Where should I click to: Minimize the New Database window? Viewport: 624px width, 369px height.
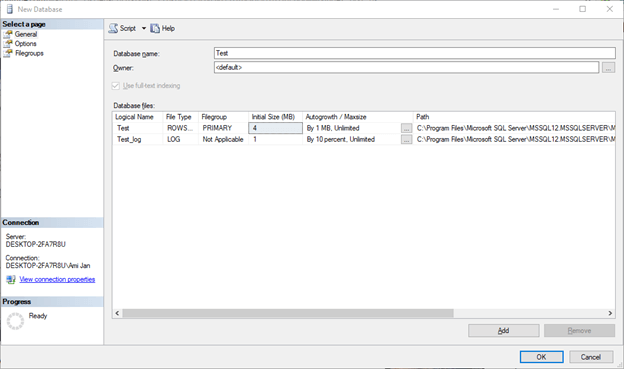tap(556, 9)
